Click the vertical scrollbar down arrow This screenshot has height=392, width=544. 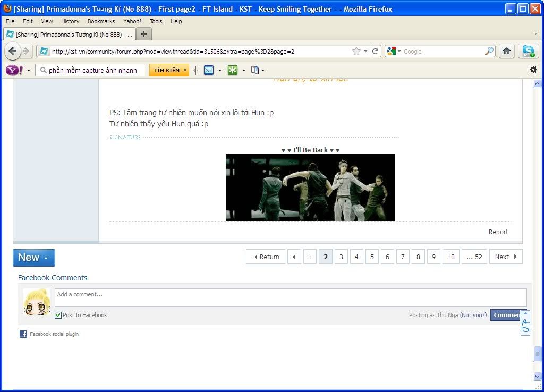(537, 376)
